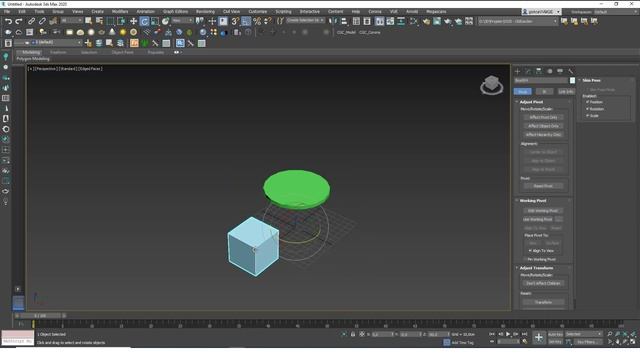
Task: Open the user account sign-in dropdown
Action: tap(542, 12)
